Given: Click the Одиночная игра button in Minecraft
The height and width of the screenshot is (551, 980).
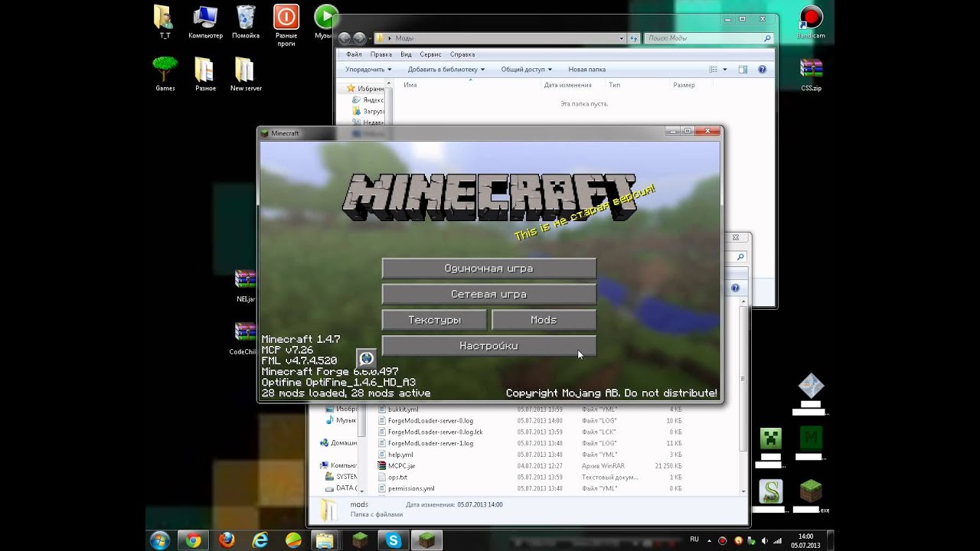Looking at the screenshot, I should [x=488, y=269].
